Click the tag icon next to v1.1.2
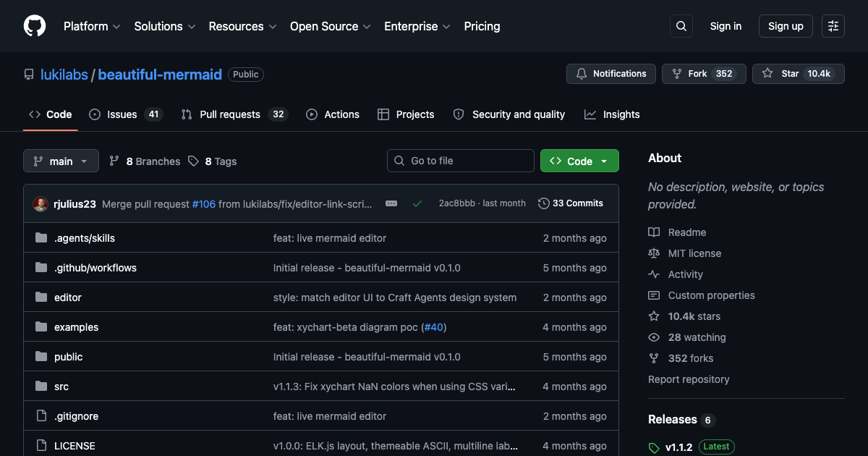Screen dimensions: 868x456 click(x=654, y=447)
